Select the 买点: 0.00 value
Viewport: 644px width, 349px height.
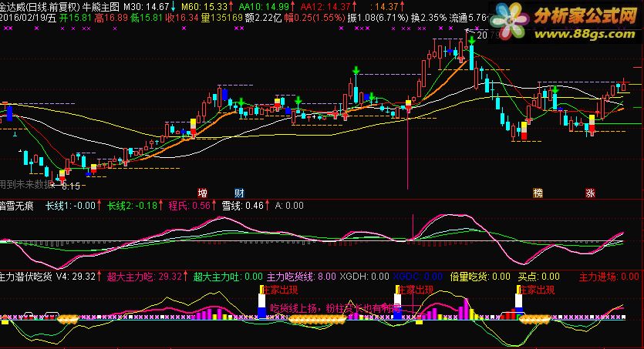(x=539, y=277)
